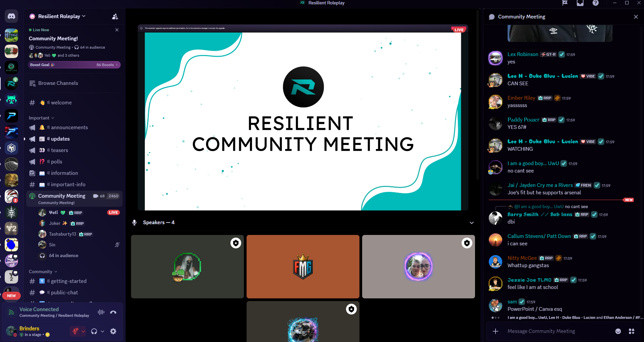Toggle deafen with the headphones icon
The width and height of the screenshot is (644, 342).
94,331
